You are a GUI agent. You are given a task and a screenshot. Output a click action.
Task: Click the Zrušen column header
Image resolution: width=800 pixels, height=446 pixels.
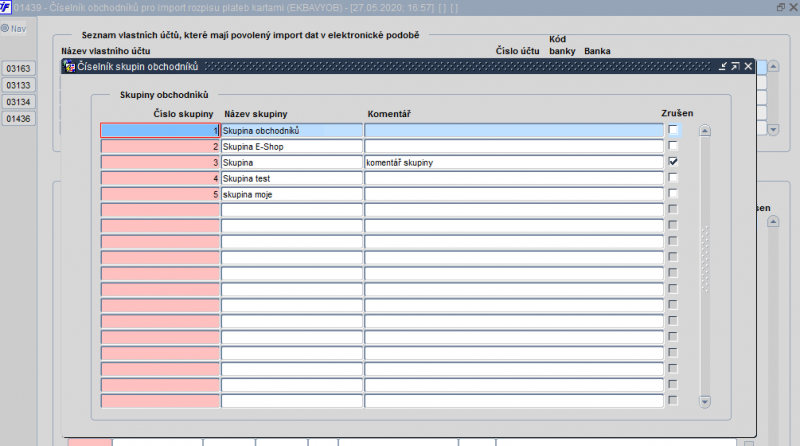click(677, 113)
